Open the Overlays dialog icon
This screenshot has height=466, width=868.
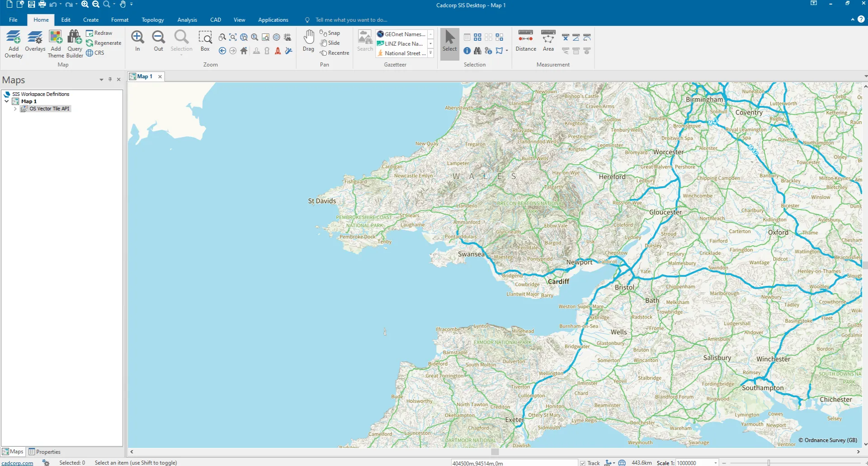point(35,41)
